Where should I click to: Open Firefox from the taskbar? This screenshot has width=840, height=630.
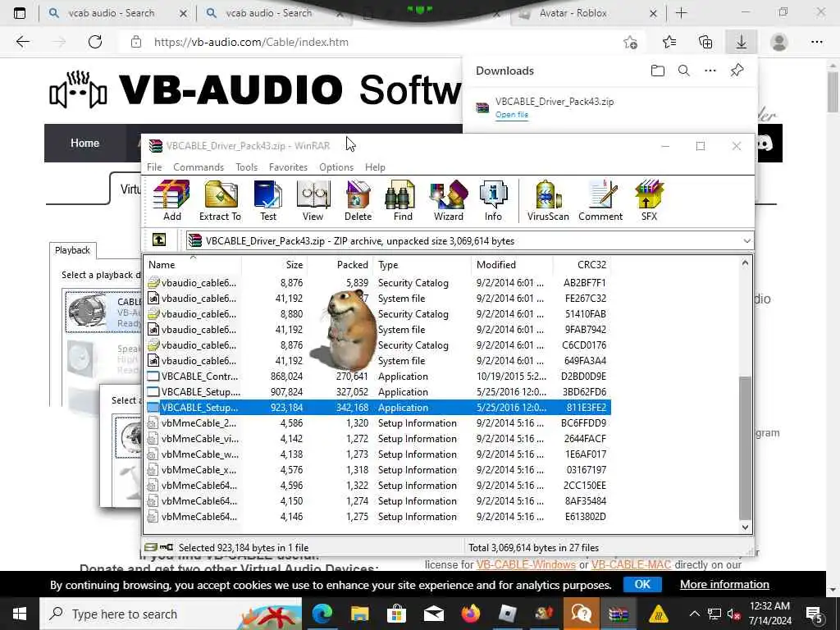tap(470, 614)
